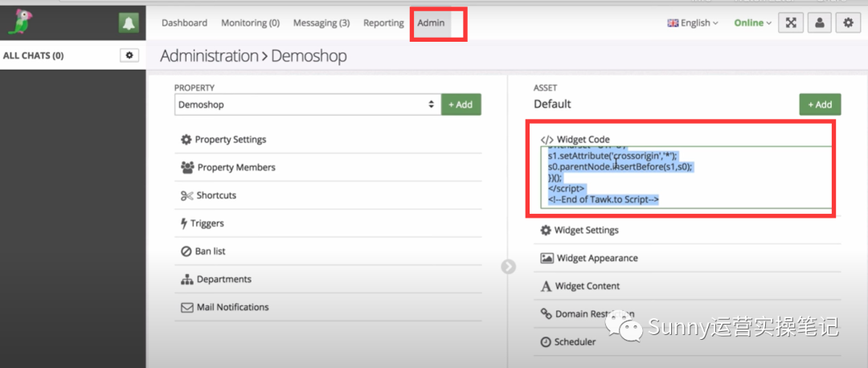Collapse panel with the round arrow divider button
Image resolution: width=868 pixels, height=368 pixels.
508,267
